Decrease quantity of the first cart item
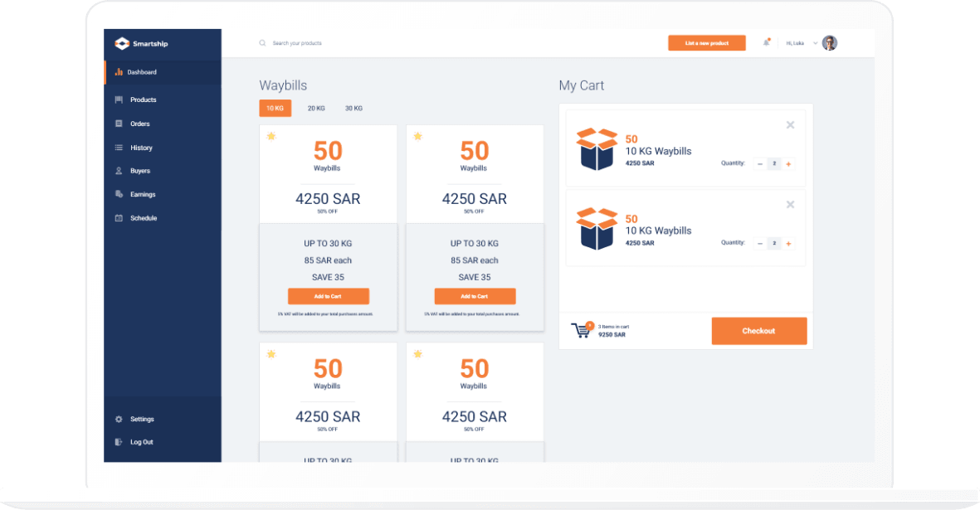This screenshot has height=510, width=980. (x=760, y=164)
